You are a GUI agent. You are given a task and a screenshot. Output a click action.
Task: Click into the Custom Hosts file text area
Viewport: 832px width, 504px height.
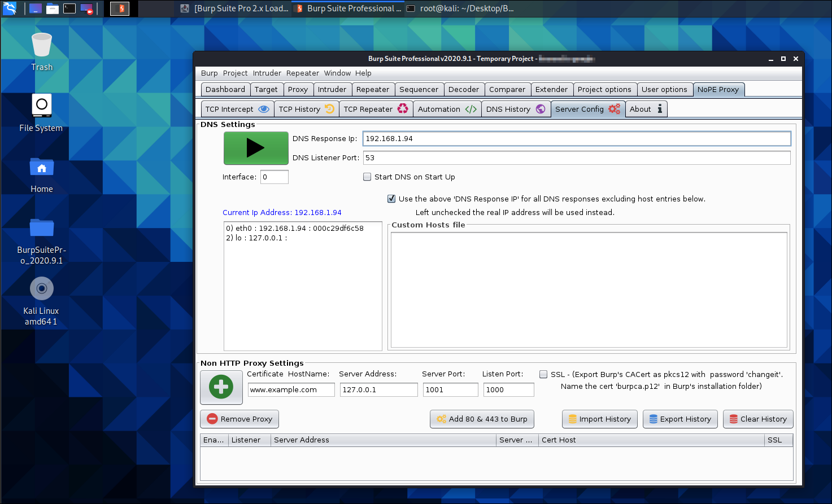click(x=589, y=290)
